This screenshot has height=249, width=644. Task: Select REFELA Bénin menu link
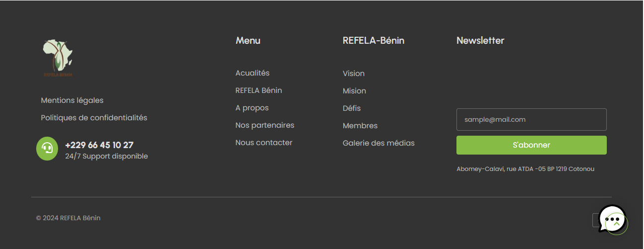coord(258,90)
